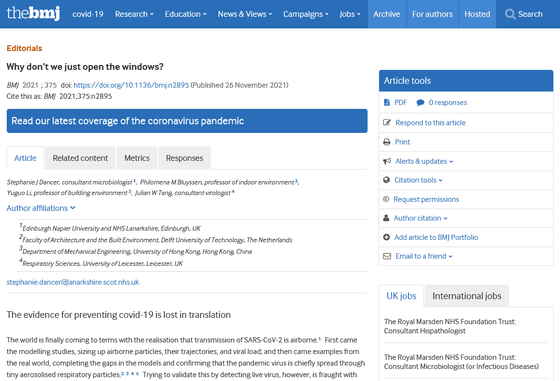Viewport: 560px width, 381px height.
Task: Open the doi.org article link
Action: (131, 85)
